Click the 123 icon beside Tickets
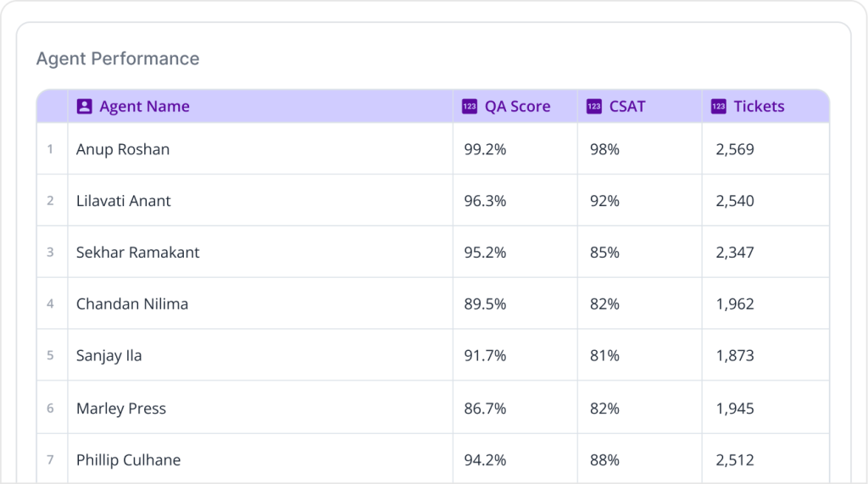 coord(719,106)
